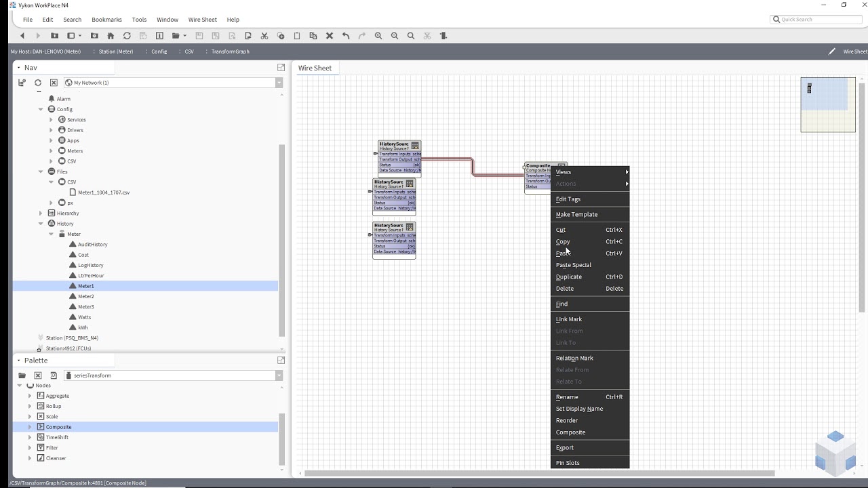Image resolution: width=868 pixels, height=488 pixels.
Task: Select Duplicate in the context menu
Action: pos(590,277)
